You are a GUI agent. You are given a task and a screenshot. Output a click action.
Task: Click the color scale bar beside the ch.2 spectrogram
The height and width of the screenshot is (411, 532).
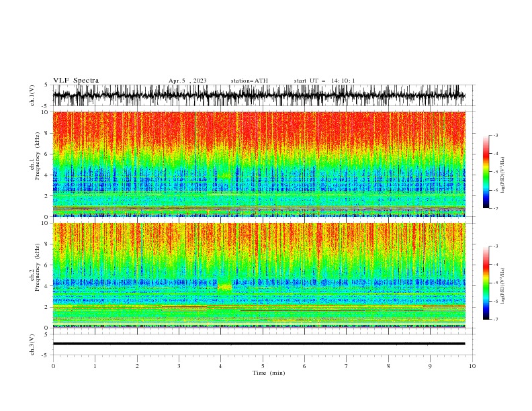[486, 283]
